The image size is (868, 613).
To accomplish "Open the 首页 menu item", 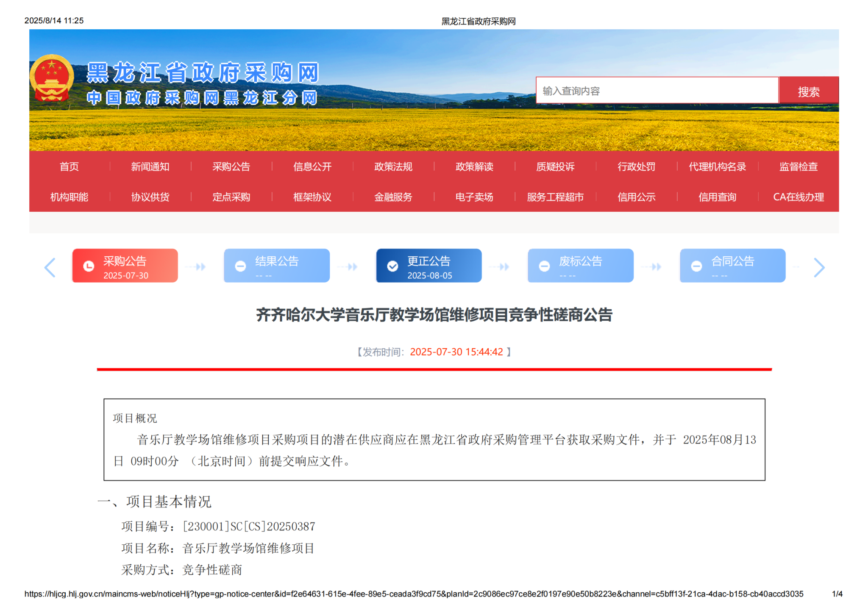I will pyautogui.click(x=69, y=166).
